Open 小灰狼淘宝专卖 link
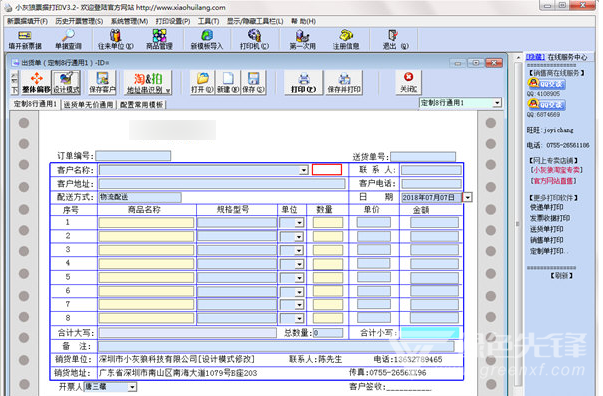Viewport: 603px width, 396px height. [556, 170]
